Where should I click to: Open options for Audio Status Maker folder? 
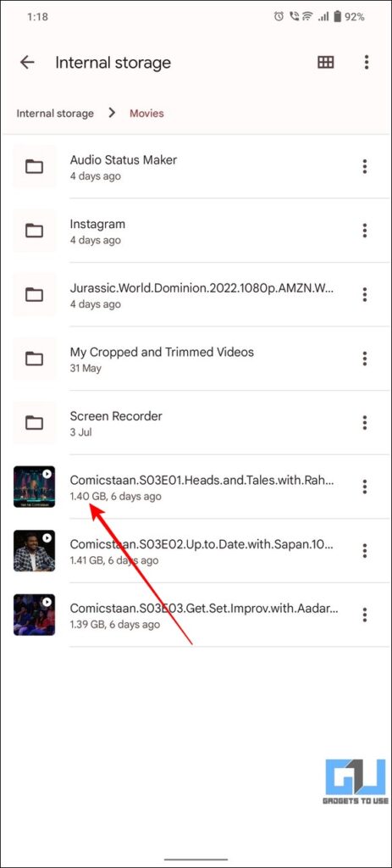(x=364, y=166)
